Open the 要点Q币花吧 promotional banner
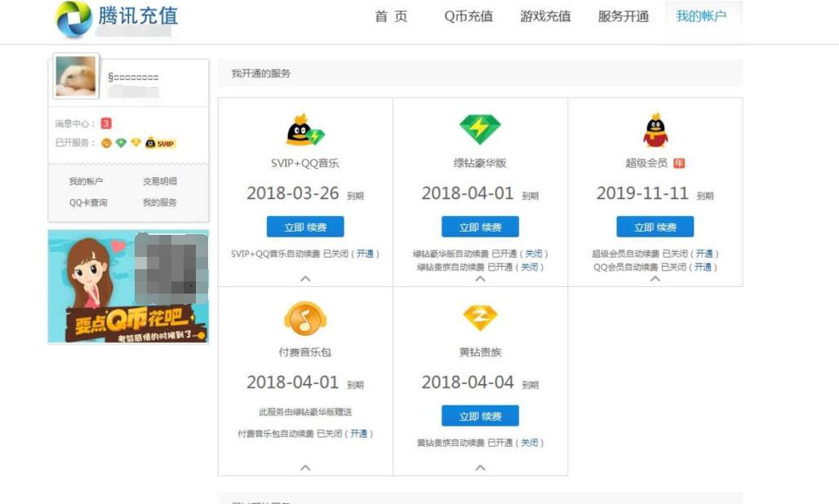 click(x=128, y=286)
